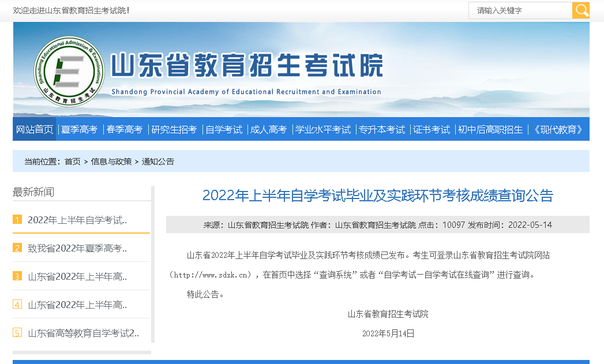Select the 学业水平考试 menu item
The width and height of the screenshot is (604, 364).
[x=323, y=129]
